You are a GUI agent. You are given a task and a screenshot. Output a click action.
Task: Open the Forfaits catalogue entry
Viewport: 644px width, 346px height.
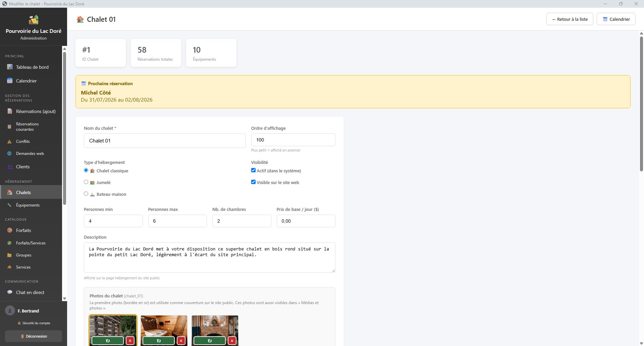[31, 230]
